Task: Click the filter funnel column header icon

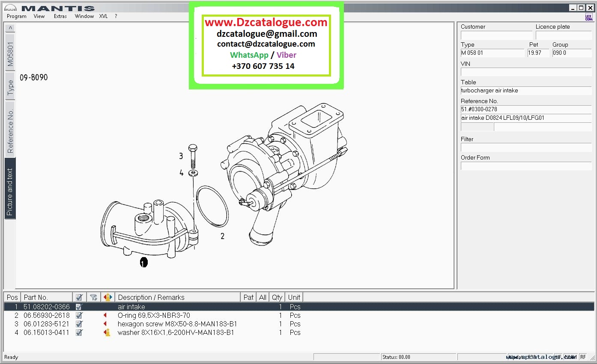Action: pyautogui.click(x=93, y=297)
